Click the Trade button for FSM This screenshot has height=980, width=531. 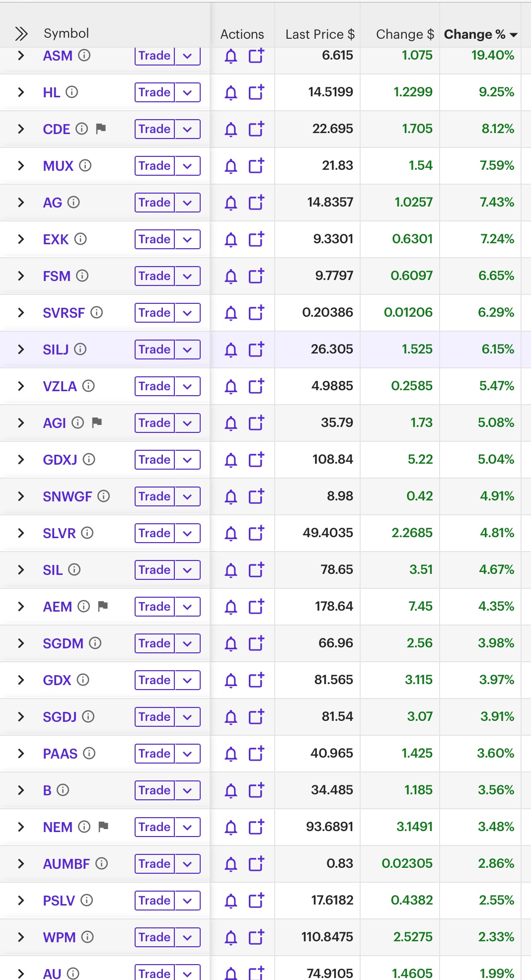[x=154, y=276]
